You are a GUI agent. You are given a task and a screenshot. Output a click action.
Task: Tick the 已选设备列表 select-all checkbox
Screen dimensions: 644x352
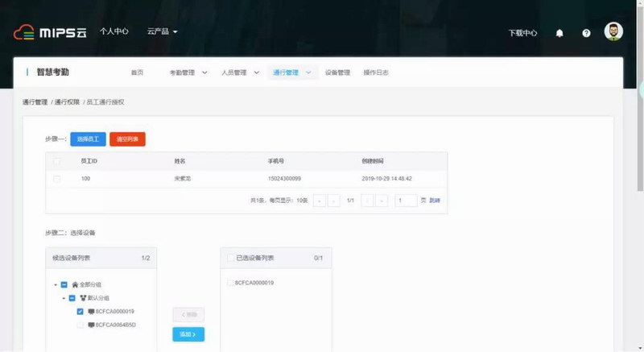pyautogui.click(x=230, y=258)
